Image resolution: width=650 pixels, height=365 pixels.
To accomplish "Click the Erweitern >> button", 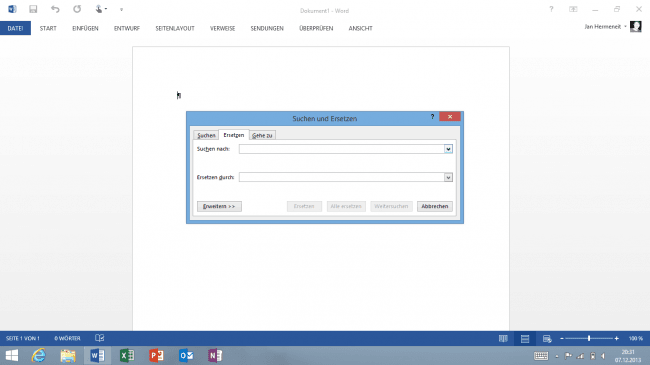I will pyautogui.click(x=219, y=206).
